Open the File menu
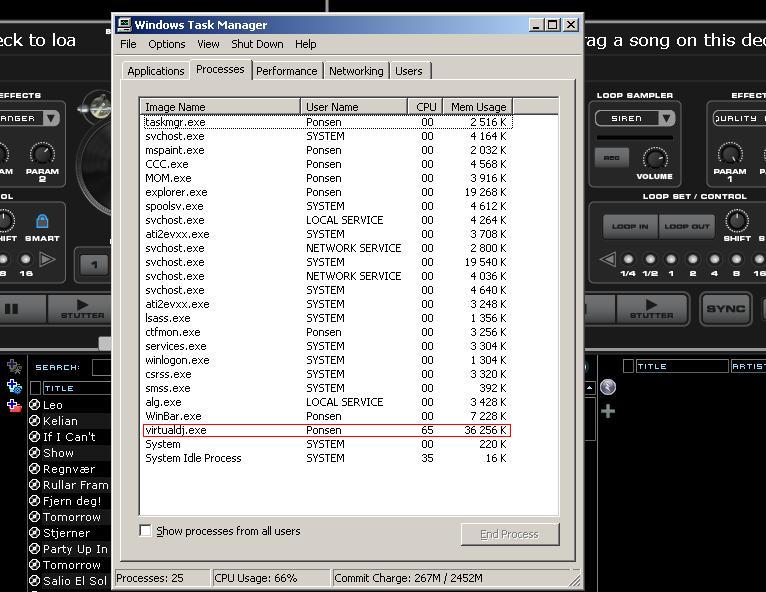The width and height of the screenshot is (766, 592). 128,44
